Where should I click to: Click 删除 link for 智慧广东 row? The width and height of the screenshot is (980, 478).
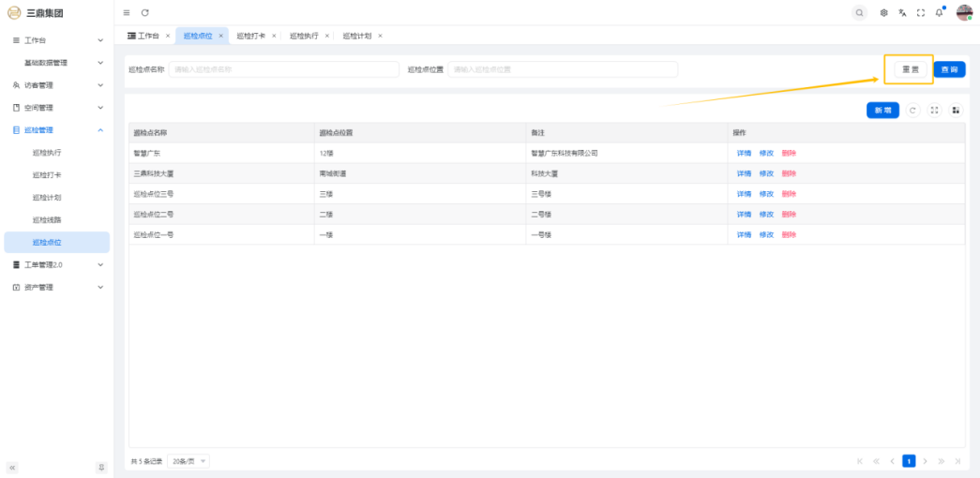[789, 153]
